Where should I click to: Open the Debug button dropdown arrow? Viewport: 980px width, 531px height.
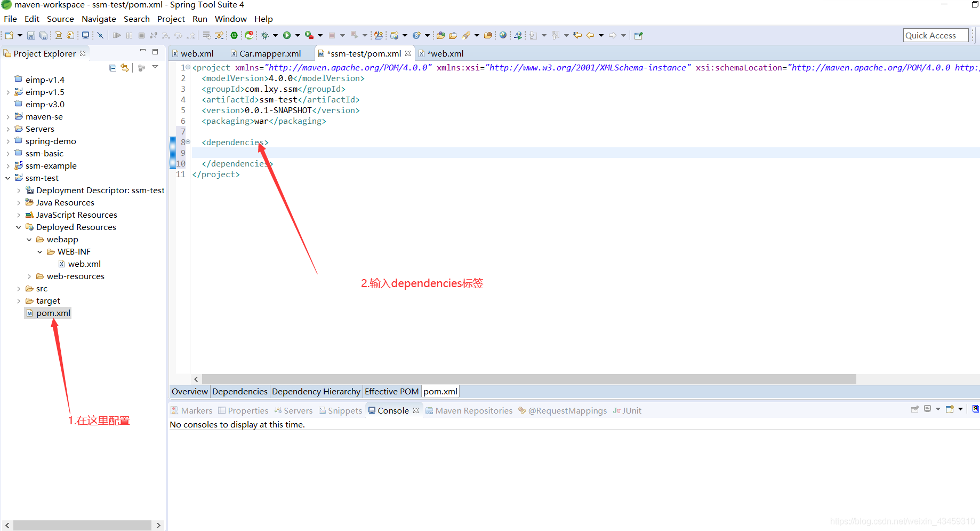pos(275,35)
